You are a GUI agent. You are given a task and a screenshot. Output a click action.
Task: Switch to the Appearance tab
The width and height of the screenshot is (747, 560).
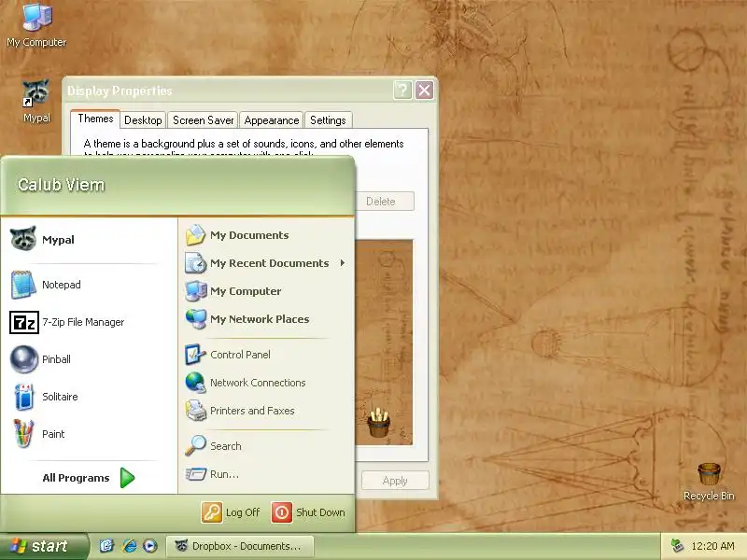tap(272, 120)
